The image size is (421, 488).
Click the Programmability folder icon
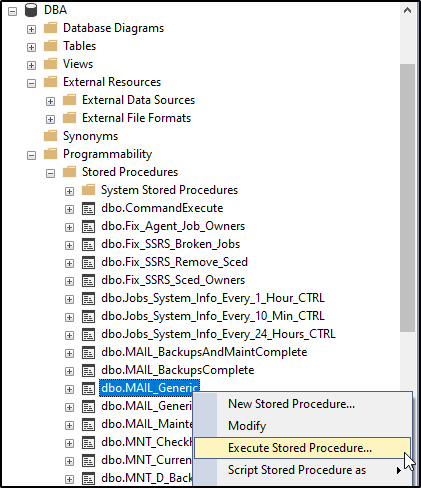coord(51,154)
